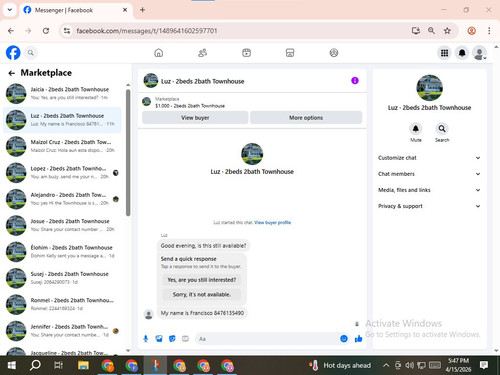Screen dimensions: 500x375
Task: Expand the Customize chat section
Action: click(429, 158)
